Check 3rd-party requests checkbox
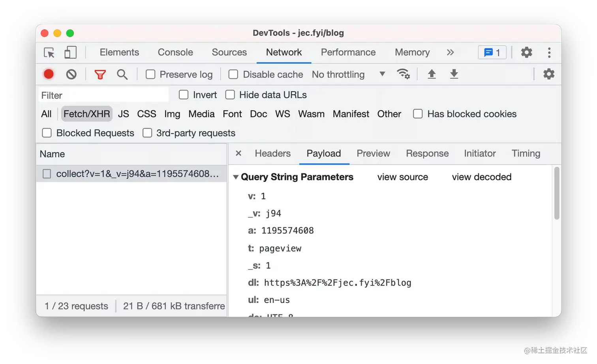This screenshot has width=597, height=364. point(147,133)
